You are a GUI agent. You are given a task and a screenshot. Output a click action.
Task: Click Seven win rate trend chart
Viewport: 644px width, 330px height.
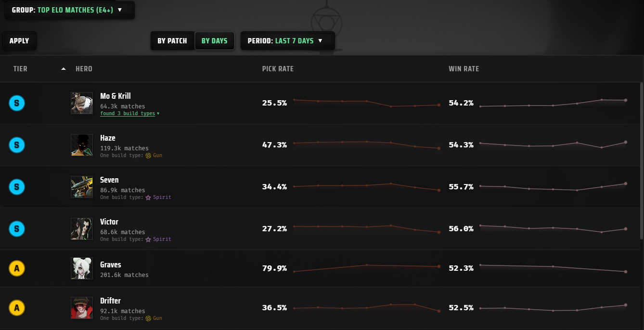pyautogui.click(x=553, y=187)
